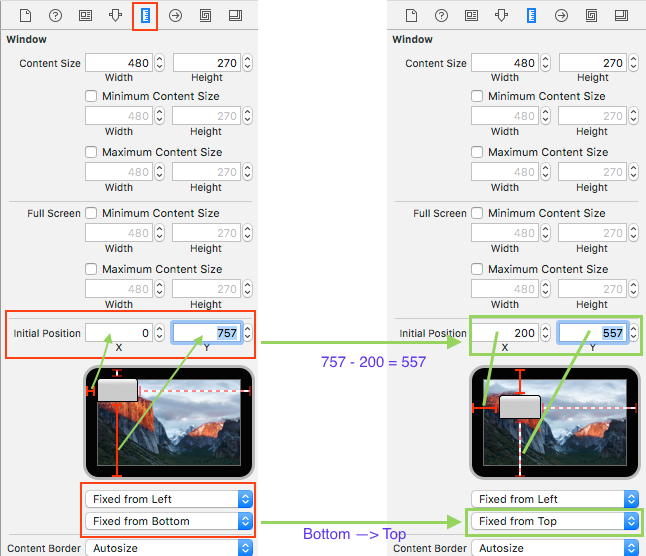Viewport: 646px width, 556px height.
Task: Click the window position preview in right panel
Action: point(554,421)
